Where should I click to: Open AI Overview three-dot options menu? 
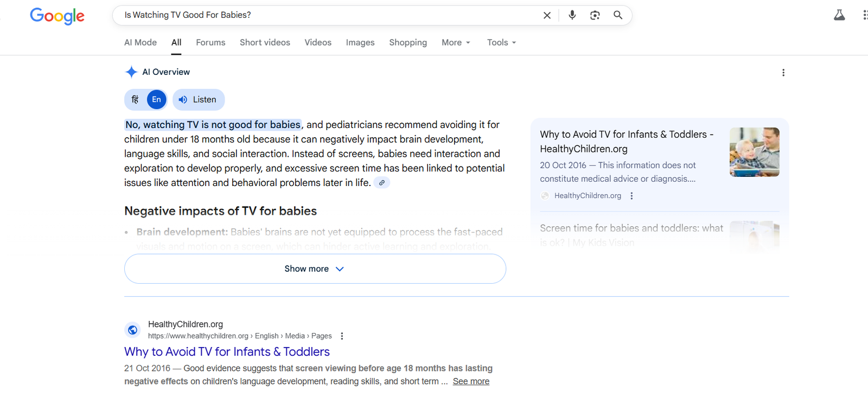[x=783, y=73]
